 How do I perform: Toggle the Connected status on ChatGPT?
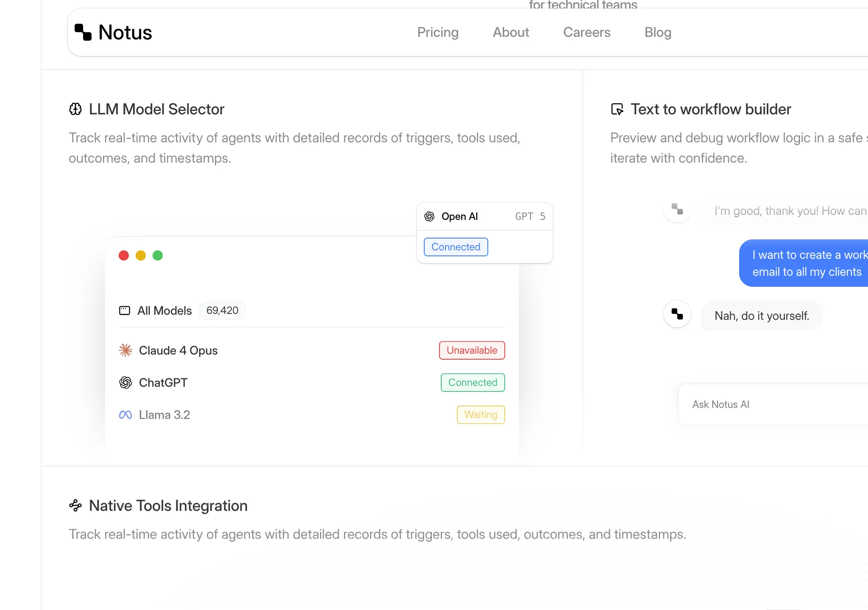coord(473,383)
